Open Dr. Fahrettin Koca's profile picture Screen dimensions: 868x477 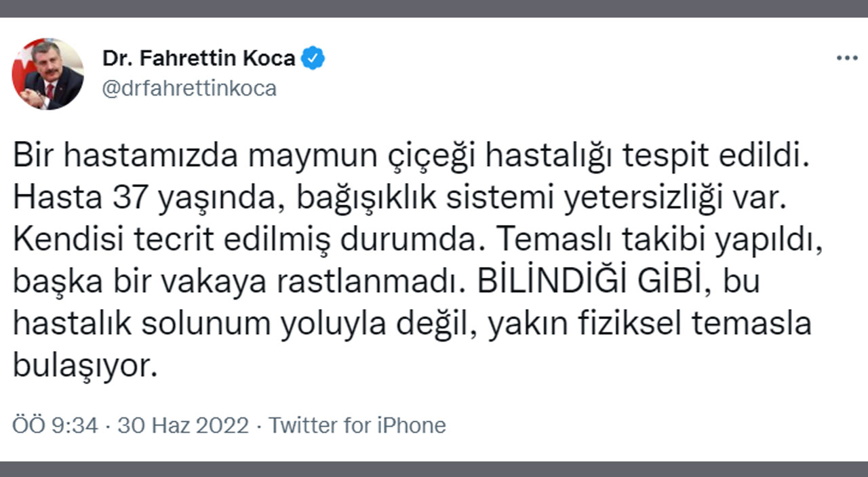coord(47,74)
